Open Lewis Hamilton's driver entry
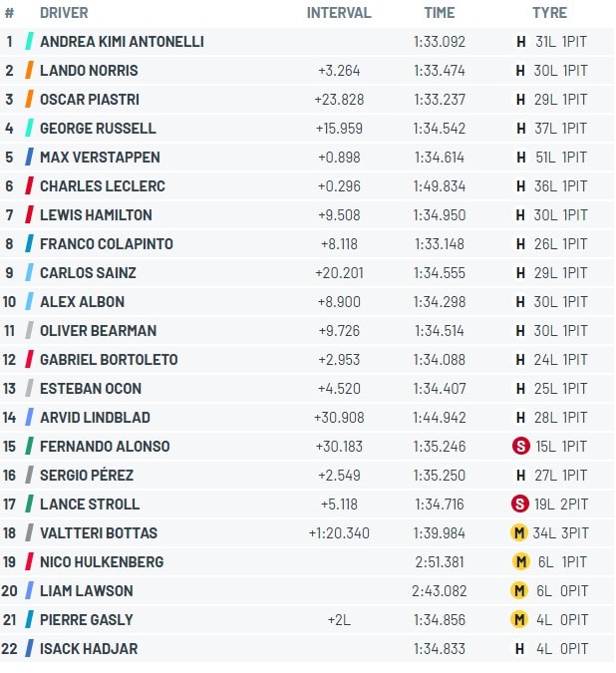Image resolution: width=616 pixels, height=673 pixels. [x=96, y=215]
